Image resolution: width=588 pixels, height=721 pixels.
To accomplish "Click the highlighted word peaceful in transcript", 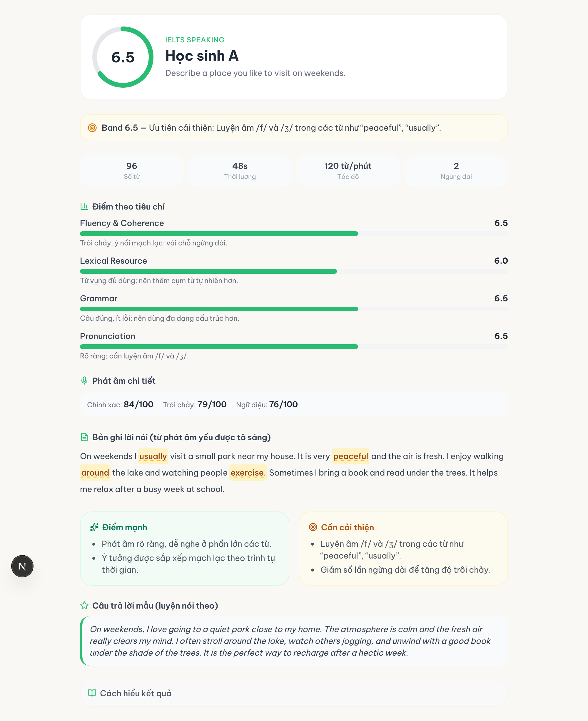I will (x=350, y=456).
